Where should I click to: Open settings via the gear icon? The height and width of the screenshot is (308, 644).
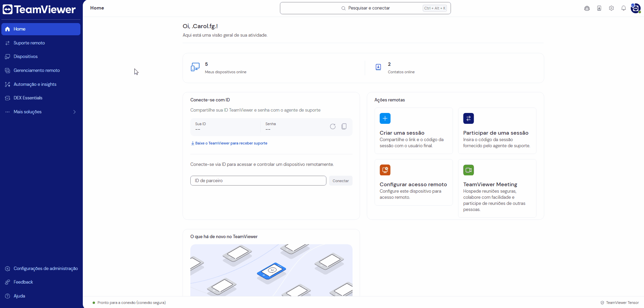tap(611, 8)
